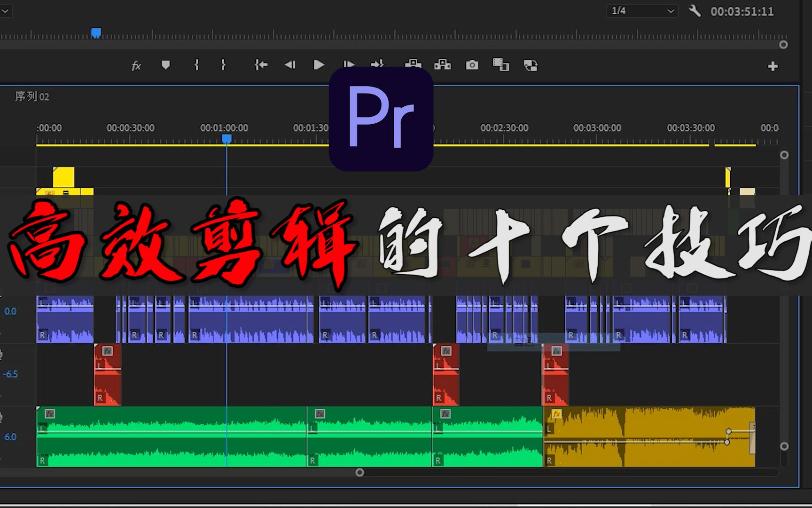Click the timeline's horizontal zoom scroll handle
Image resolution: width=812 pixels, height=508 pixels.
(360, 472)
